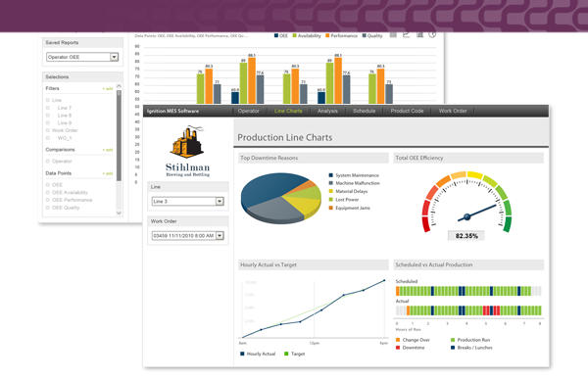Click the Selections scrollbar up arrow

point(119,86)
